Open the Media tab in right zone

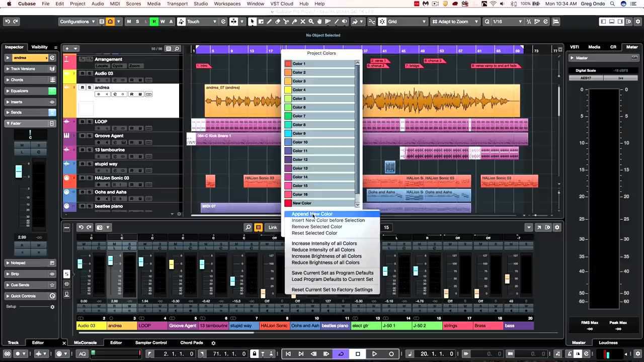[594, 47]
